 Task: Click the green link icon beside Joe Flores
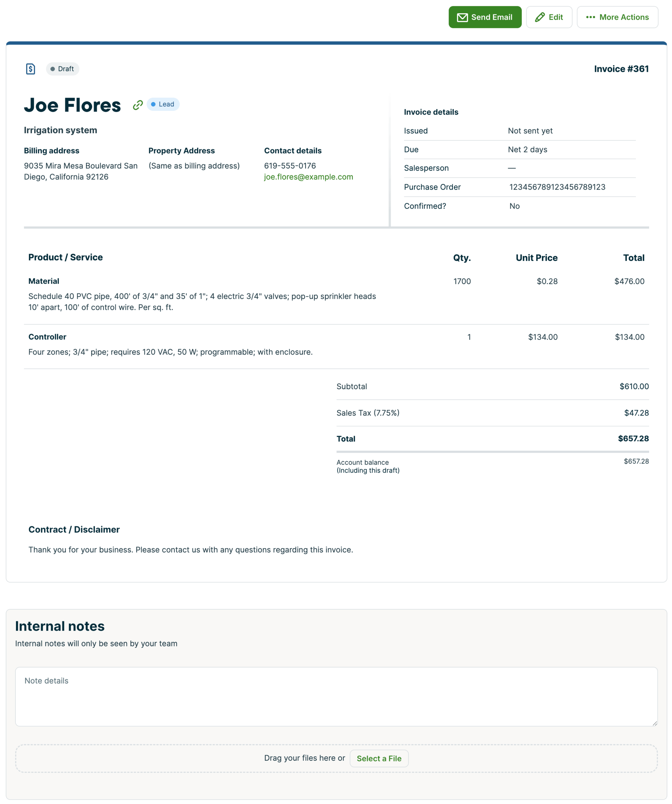138,105
